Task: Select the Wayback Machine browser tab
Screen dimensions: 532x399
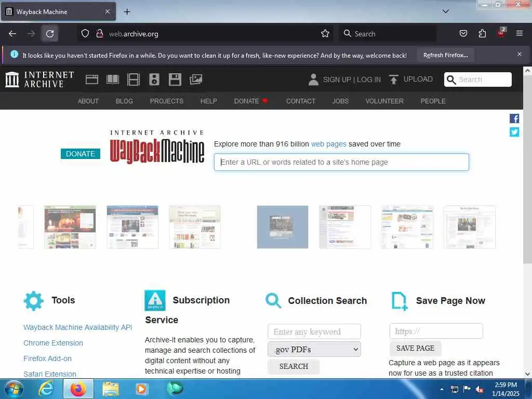Action: [x=58, y=12]
